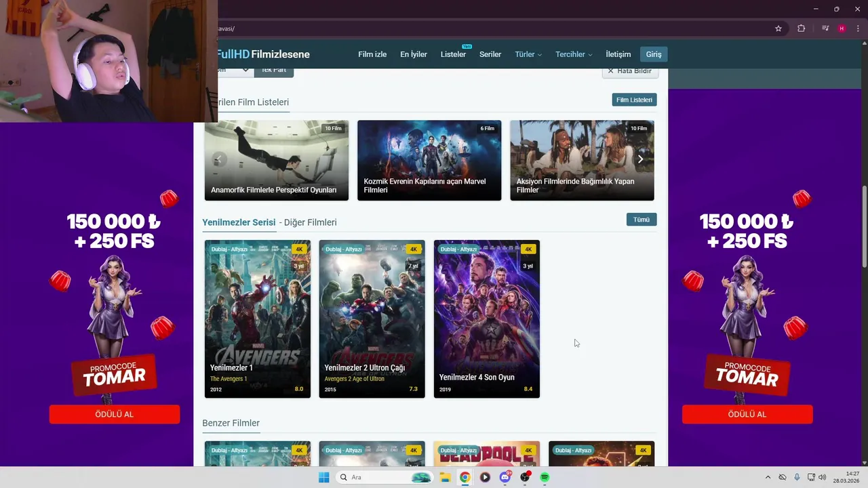Click the Dublaj - Altyazı badge on Yenilmezler 2

(x=344, y=249)
